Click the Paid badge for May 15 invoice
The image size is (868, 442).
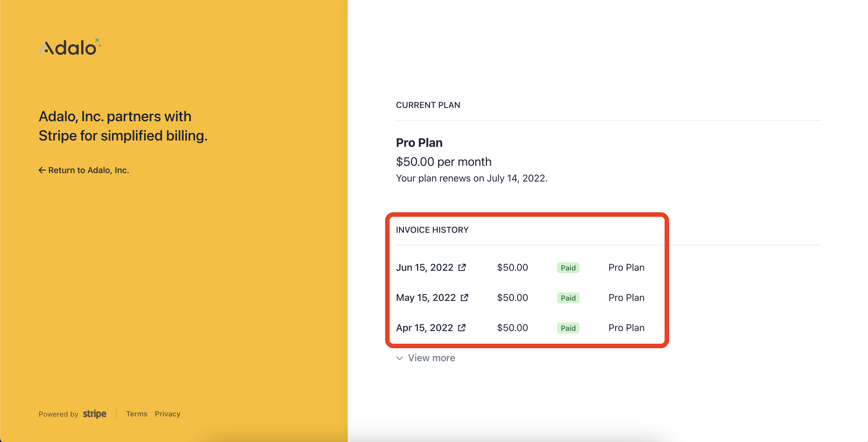pyautogui.click(x=568, y=298)
